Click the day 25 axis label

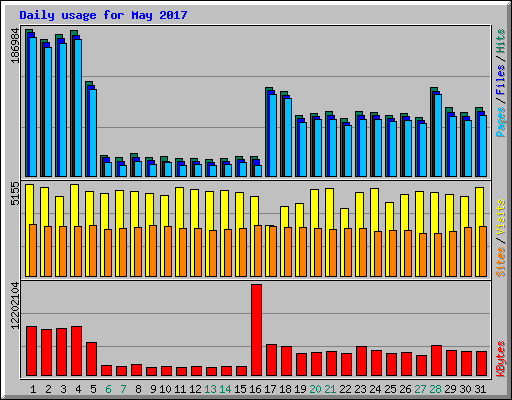point(390,389)
